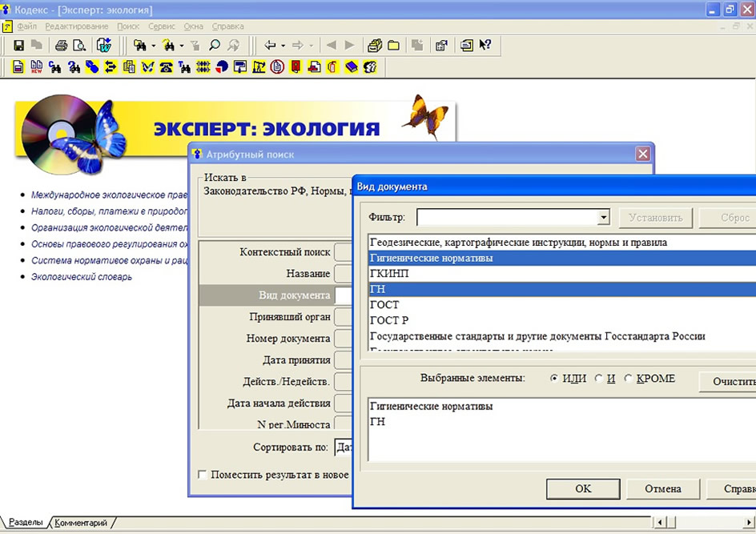Image resolution: width=756 pixels, height=534 pixels.
Task: Click the Отмена button
Action: [663, 488]
